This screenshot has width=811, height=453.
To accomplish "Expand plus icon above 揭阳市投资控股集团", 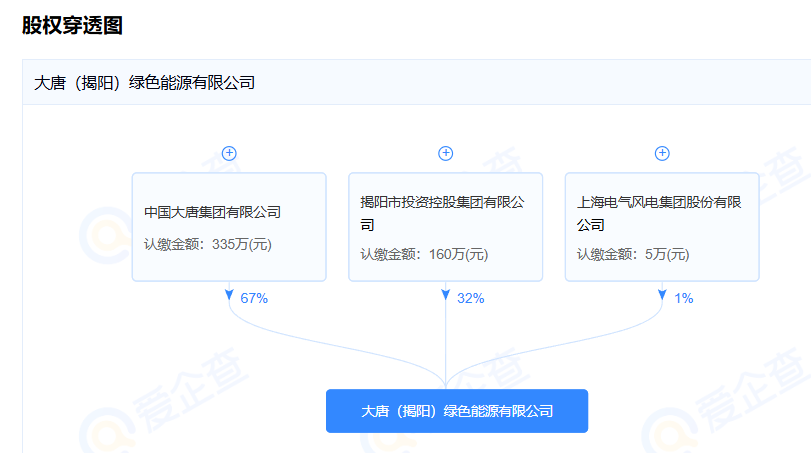I will [x=446, y=153].
